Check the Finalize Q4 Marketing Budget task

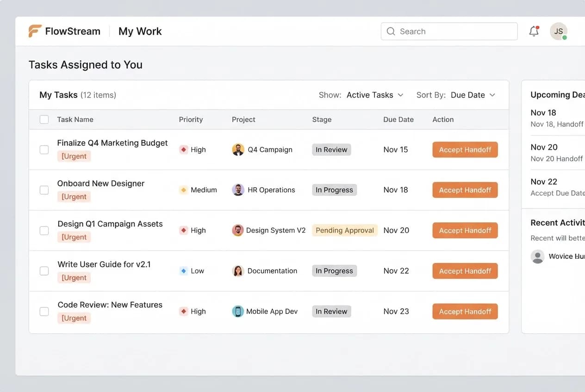pos(44,150)
